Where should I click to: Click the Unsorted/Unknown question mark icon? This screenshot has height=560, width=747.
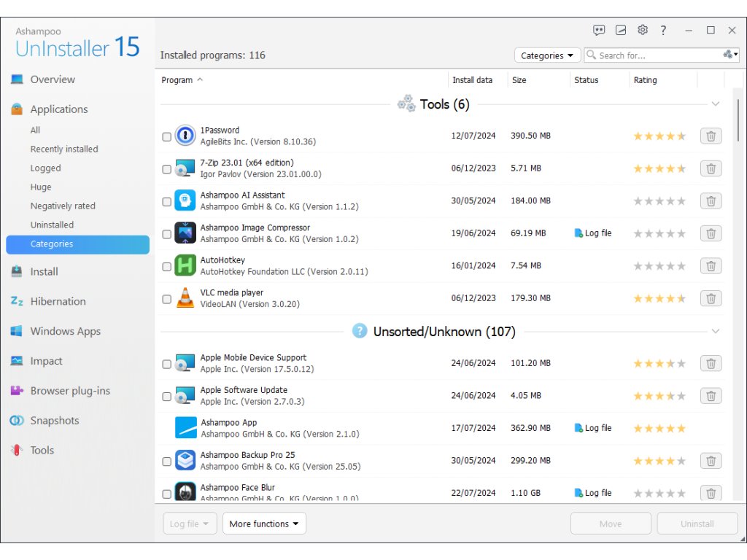tap(360, 331)
